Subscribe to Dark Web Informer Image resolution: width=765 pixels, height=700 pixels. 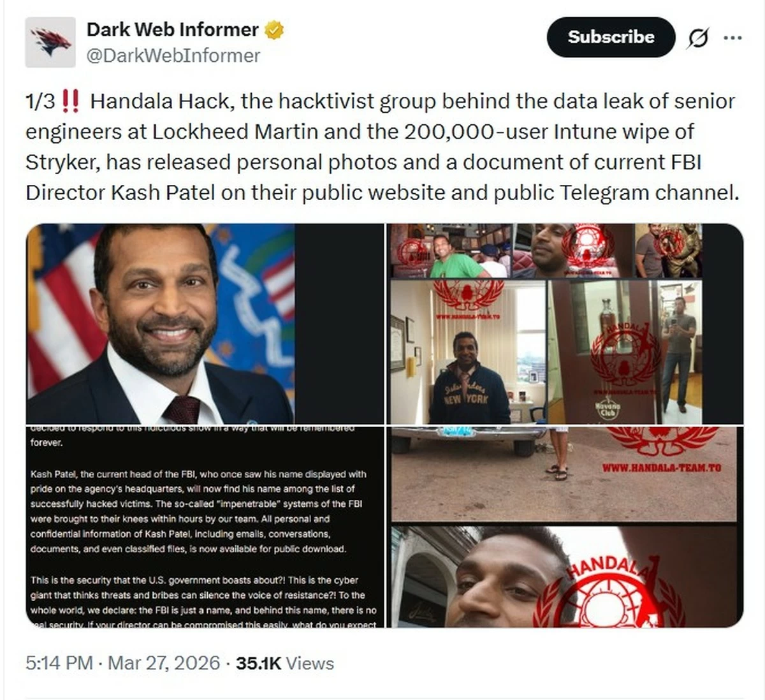[611, 37]
